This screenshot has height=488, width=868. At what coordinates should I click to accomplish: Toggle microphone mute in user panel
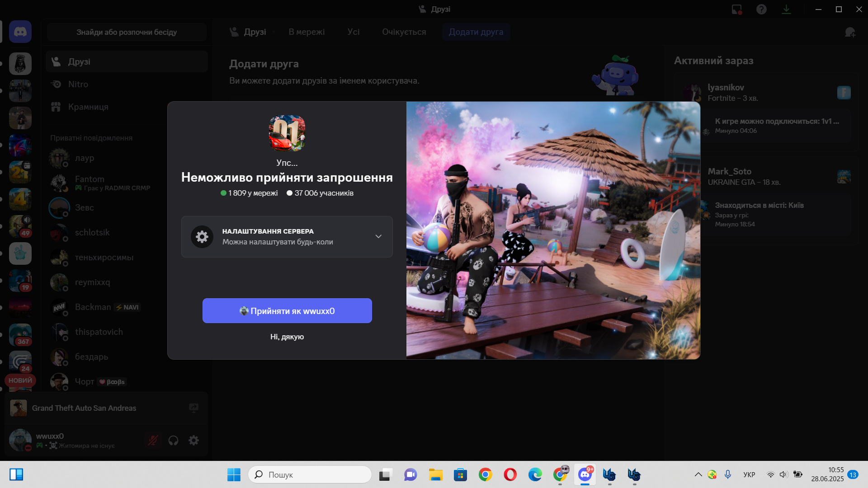(x=153, y=440)
